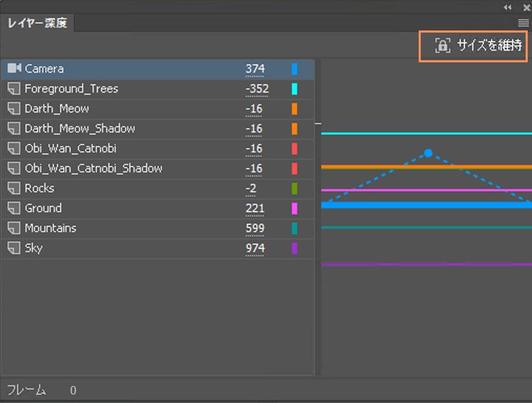
Task: Select the レイヤー深度 panel tab
Action: 38,23
